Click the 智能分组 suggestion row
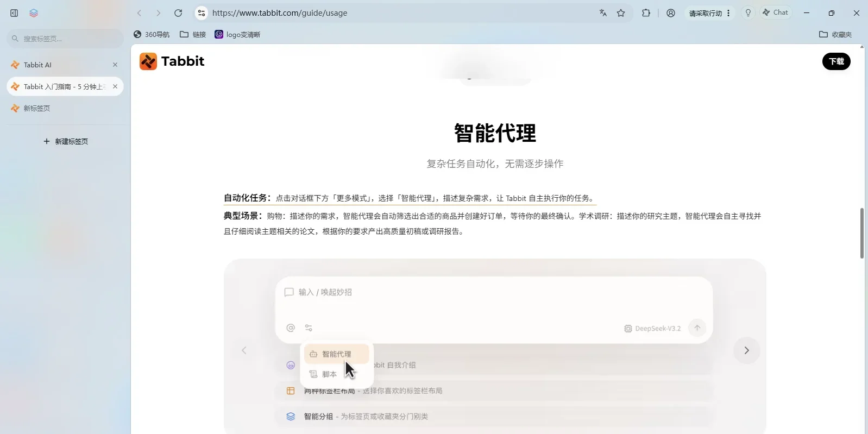This screenshot has width=868, height=434. [x=494, y=417]
